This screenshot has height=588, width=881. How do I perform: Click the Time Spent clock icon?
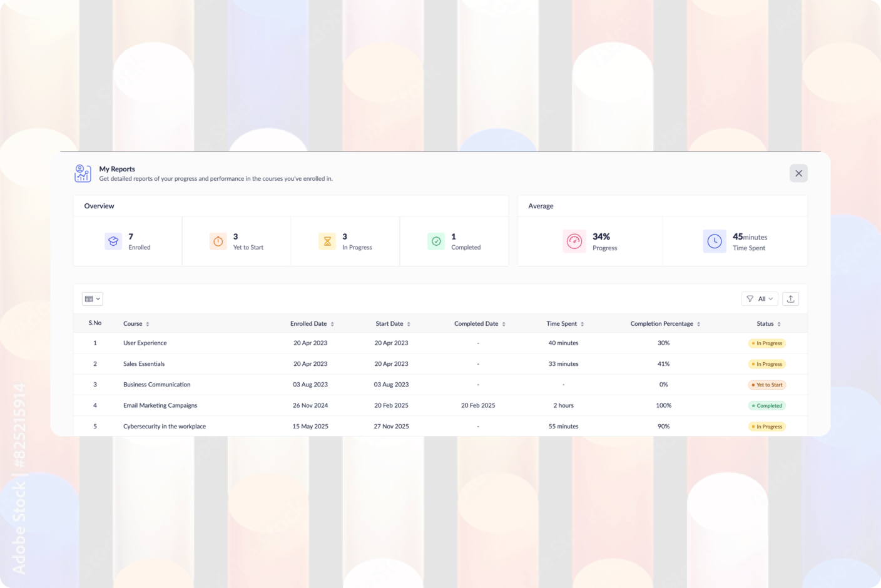pos(715,241)
